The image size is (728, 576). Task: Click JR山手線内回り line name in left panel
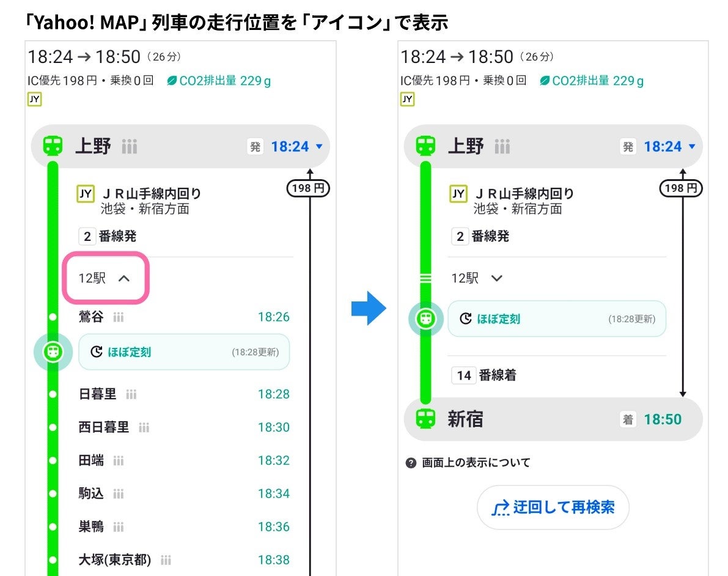[x=152, y=193]
